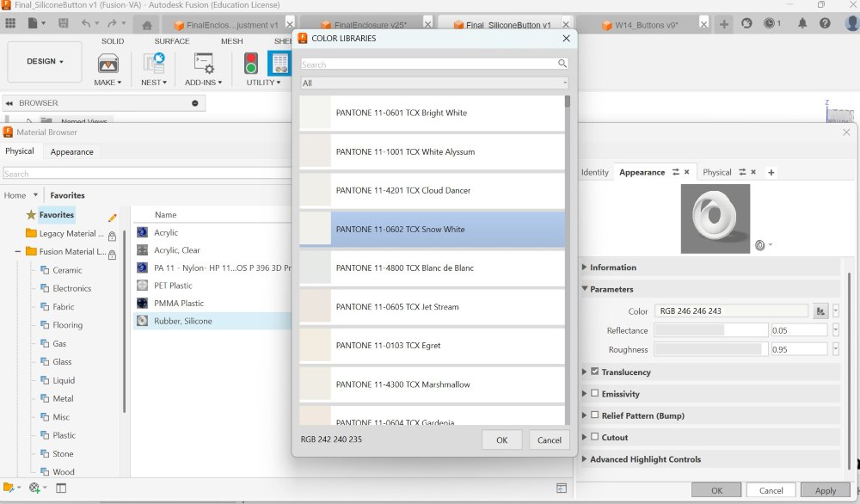
Task: Open the Color value options dropdown
Action: point(835,311)
